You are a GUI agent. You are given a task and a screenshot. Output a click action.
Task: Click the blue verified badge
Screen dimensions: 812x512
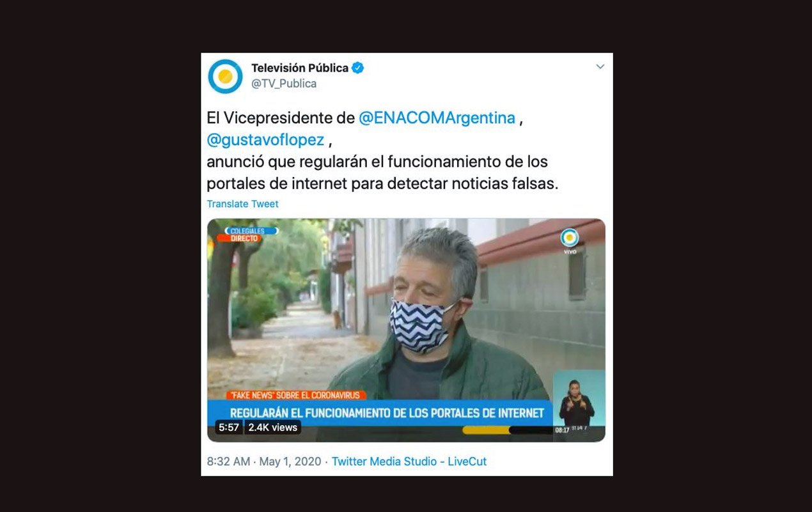[358, 68]
